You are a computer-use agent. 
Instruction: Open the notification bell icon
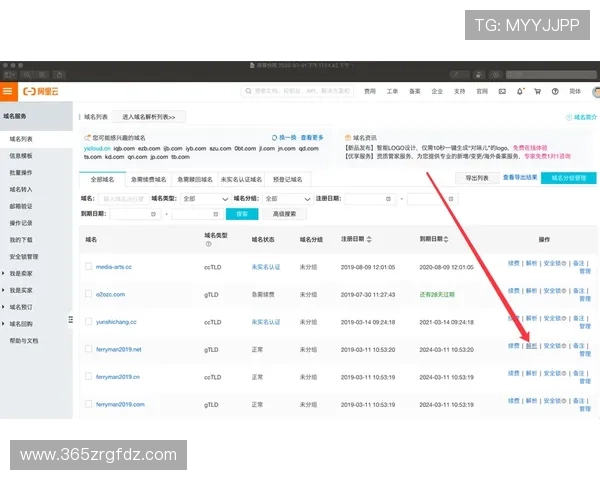coord(520,91)
